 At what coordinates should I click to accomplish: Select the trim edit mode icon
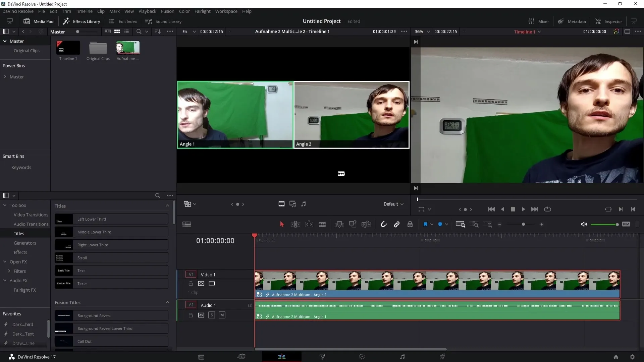[296, 224]
